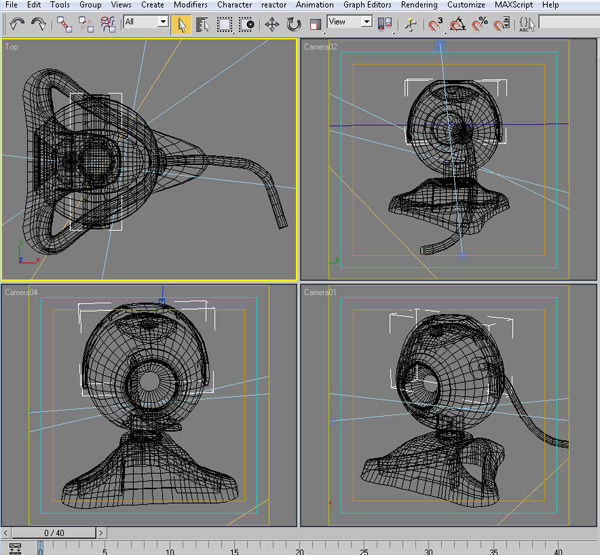Screen dimensions: 600x555
Task: Toggle Percent Snap on the toolbar
Action: [x=479, y=24]
